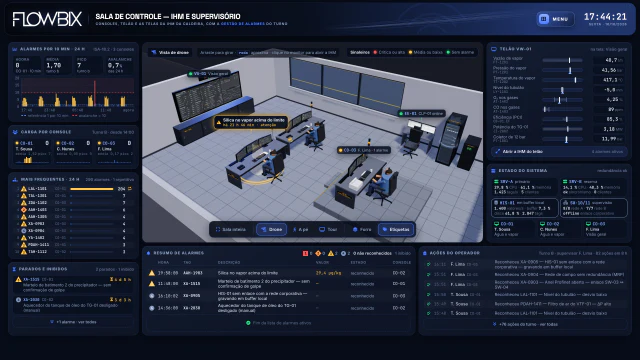Switch to A pé walking mode
This screenshot has height=360, width=640.
click(x=300, y=229)
